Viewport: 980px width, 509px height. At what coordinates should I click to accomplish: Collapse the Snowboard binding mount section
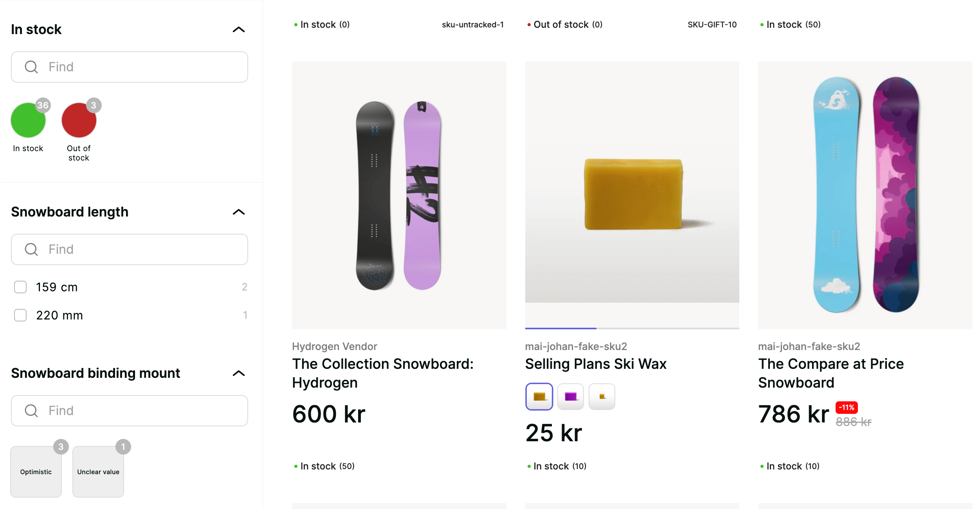tap(238, 374)
